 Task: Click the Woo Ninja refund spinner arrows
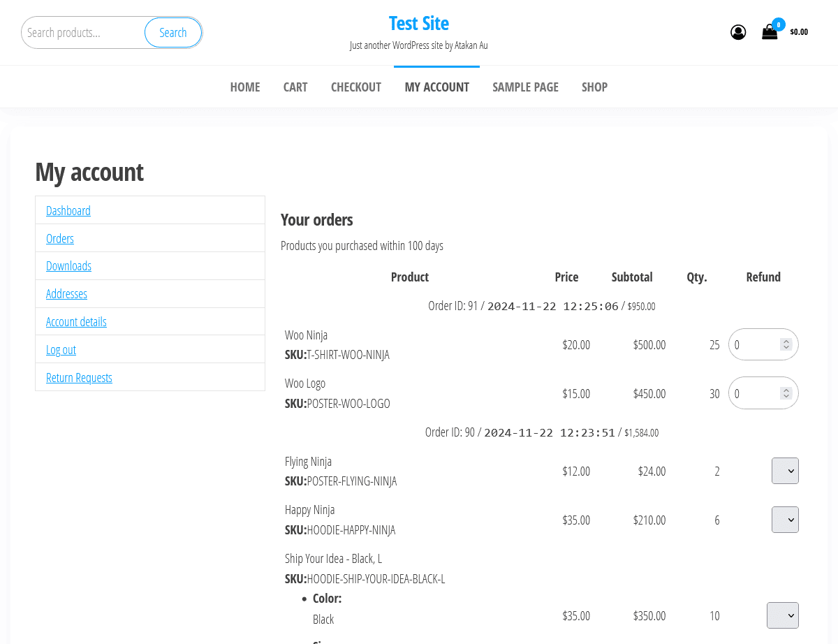786,344
